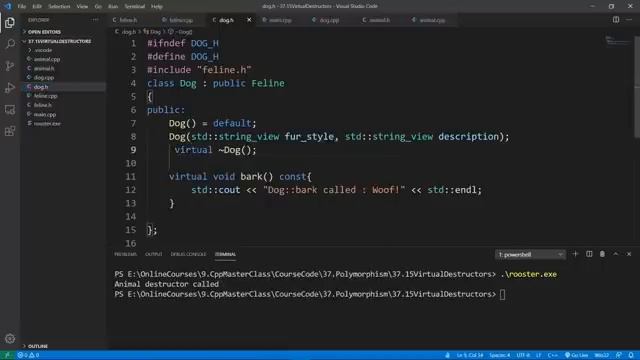Select dog.h in the file explorer
The width and height of the screenshot is (640, 360).
[x=41, y=87]
